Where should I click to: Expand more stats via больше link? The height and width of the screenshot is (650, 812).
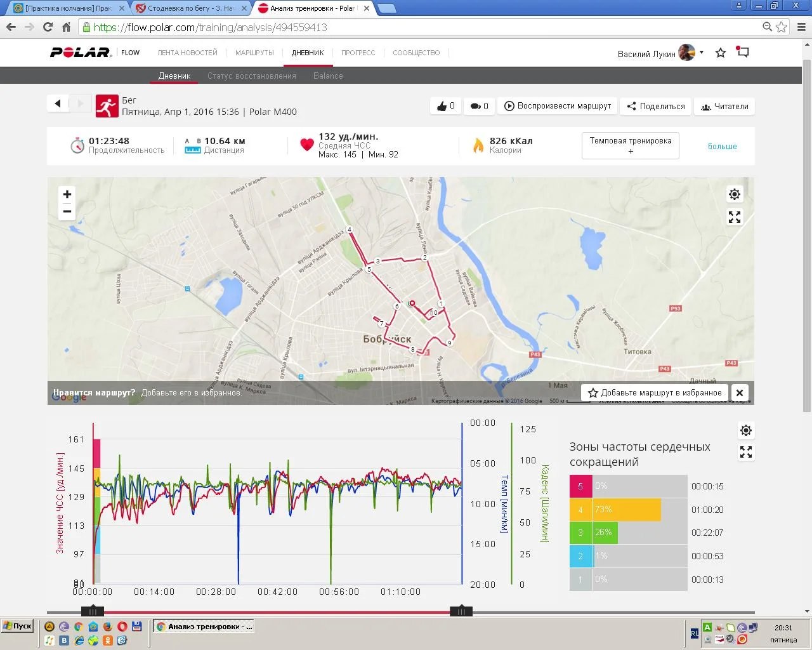(722, 146)
